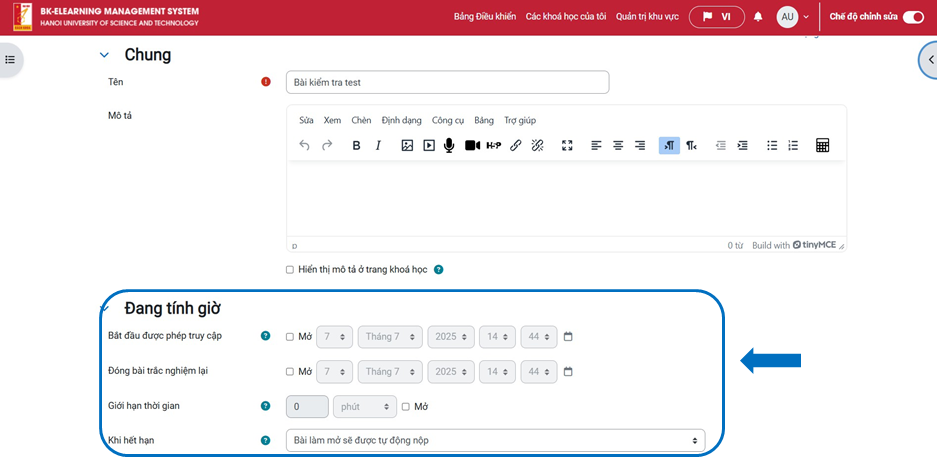This screenshot has width=937, height=457.
Task: Open Sửa menu in editor
Action: point(307,120)
